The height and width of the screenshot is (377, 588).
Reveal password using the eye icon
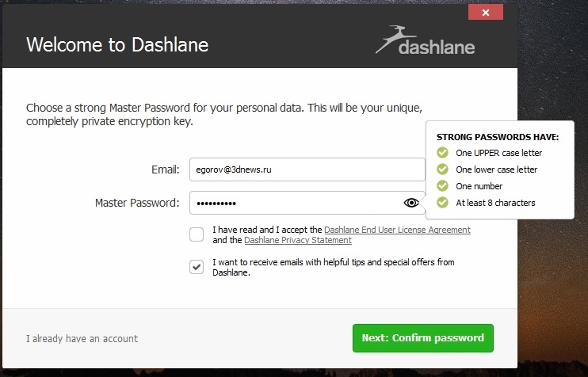click(x=411, y=203)
